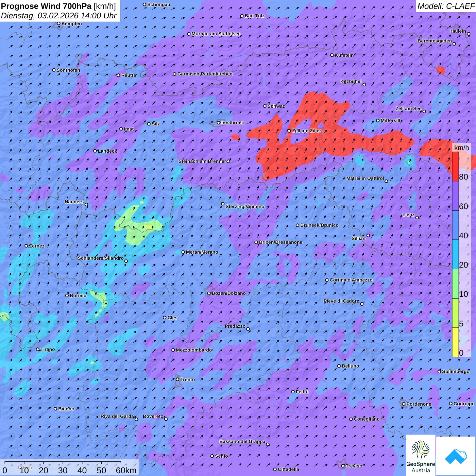This screenshot has height=476, width=476.
Task: Click the 'km/h' legend unit label
Action: (461, 147)
